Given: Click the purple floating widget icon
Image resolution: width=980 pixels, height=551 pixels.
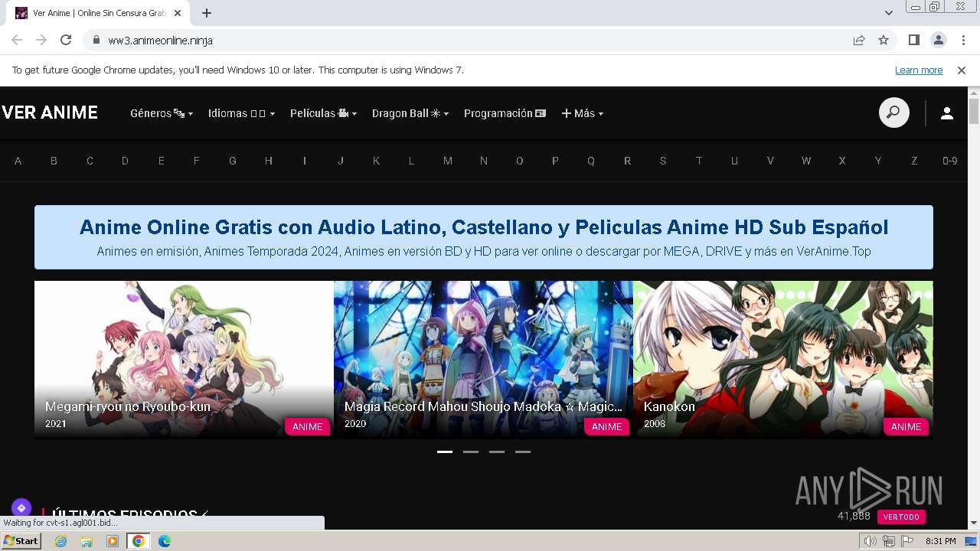Looking at the screenshot, I should [21, 507].
